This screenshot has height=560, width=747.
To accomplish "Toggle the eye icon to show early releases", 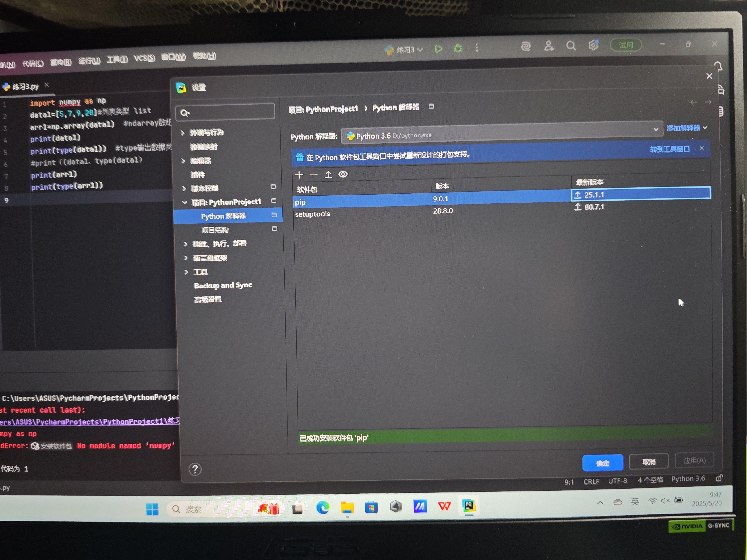I will point(343,174).
